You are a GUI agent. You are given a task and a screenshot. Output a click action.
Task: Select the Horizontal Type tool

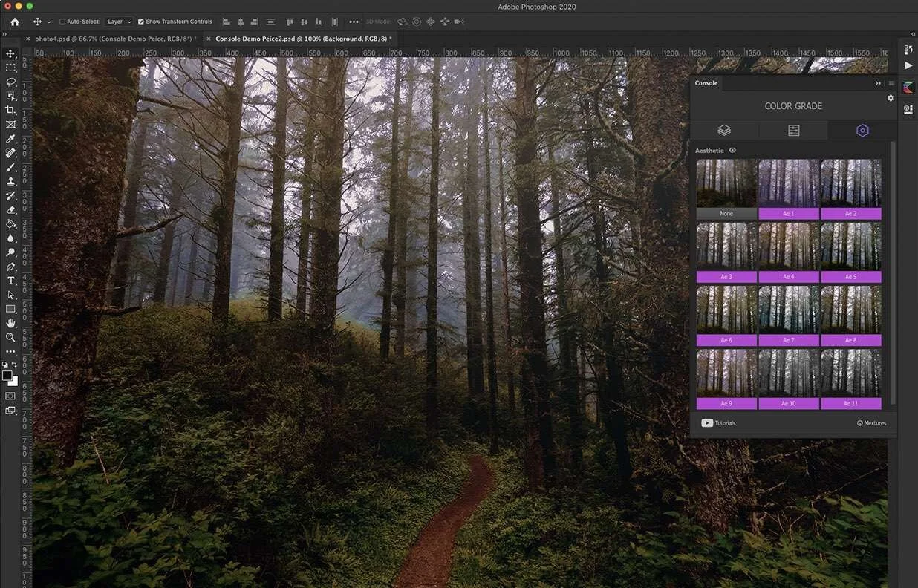(x=10, y=281)
